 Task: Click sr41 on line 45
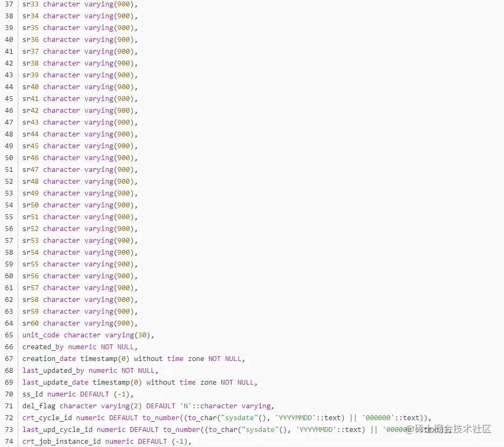31,99
